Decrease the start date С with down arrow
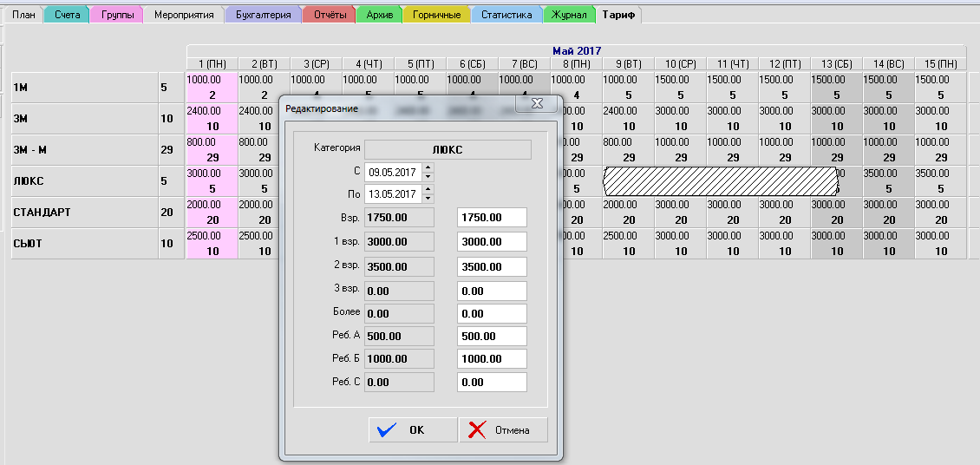This screenshot has width=980, height=465. click(x=428, y=176)
